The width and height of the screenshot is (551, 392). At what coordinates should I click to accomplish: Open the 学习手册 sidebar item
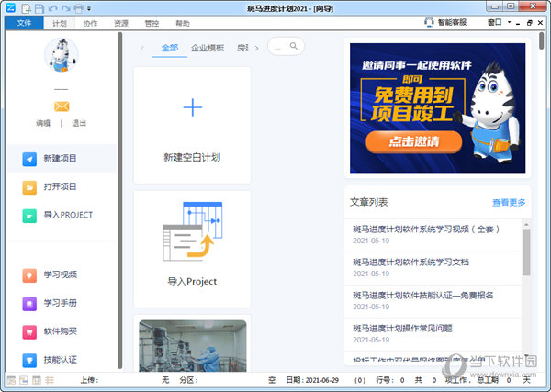point(30,302)
